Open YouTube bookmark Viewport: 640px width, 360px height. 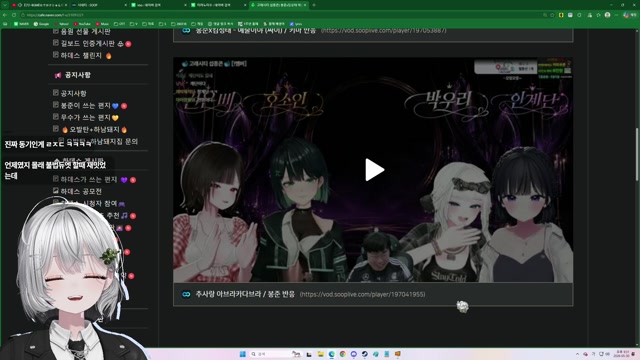82,24
